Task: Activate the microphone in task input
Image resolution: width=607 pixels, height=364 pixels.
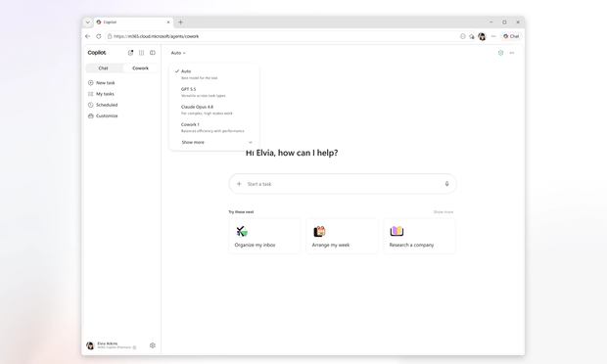Action: 446,184
